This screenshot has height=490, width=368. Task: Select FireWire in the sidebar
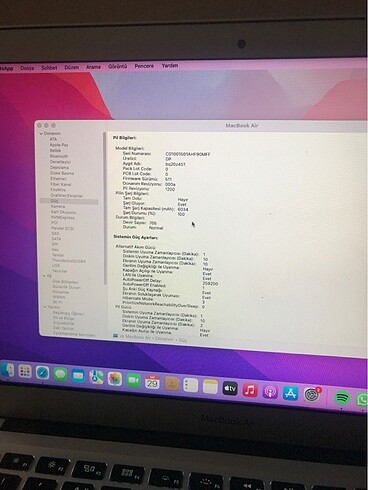click(58, 190)
